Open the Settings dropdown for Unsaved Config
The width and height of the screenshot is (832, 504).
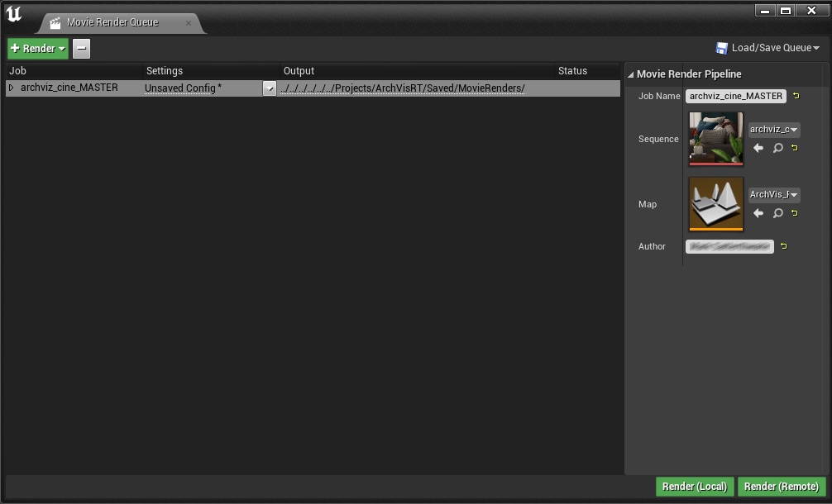(270, 87)
